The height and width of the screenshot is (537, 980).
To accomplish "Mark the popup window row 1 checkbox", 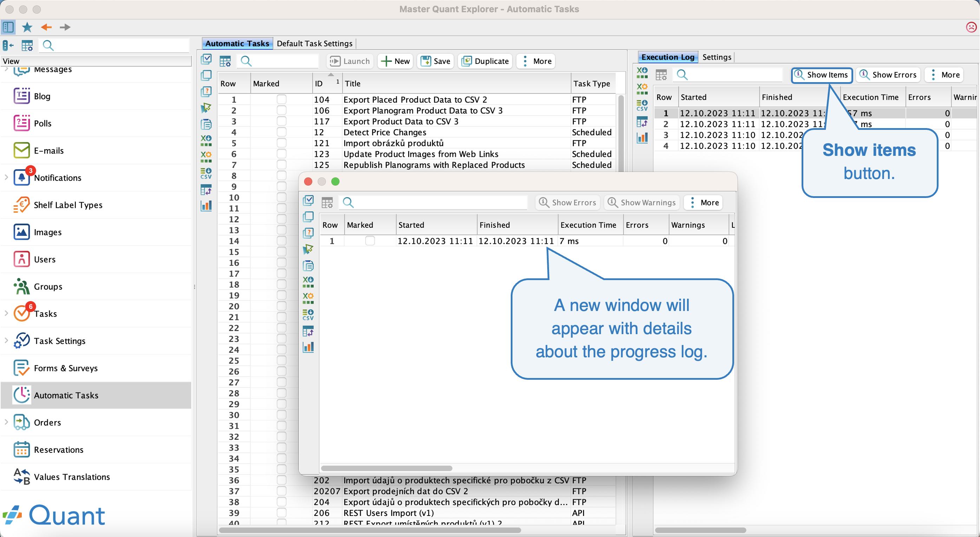I will (x=370, y=241).
